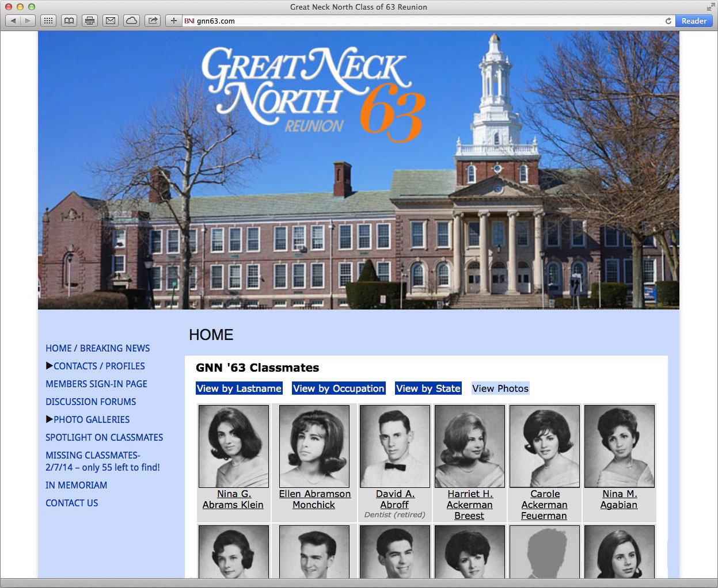Show bookmarks with the book icon
This screenshot has width=718, height=588.
[x=69, y=21]
